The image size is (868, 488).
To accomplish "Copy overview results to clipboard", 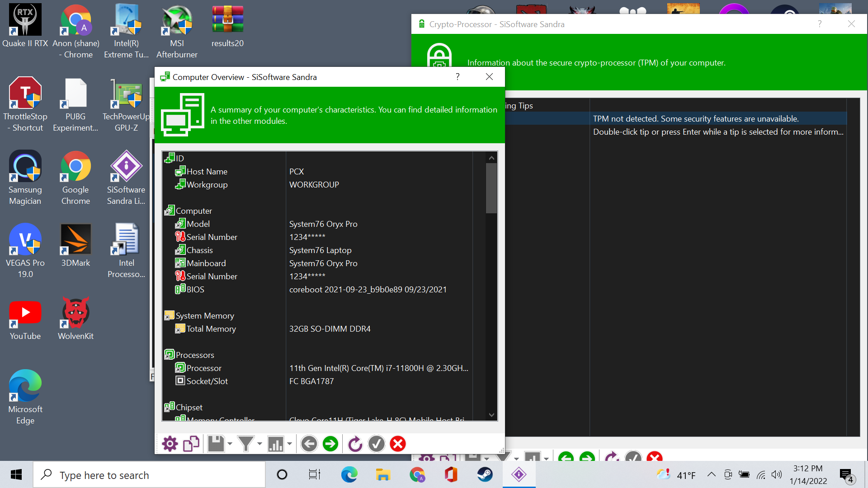I will pyautogui.click(x=190, y=444).
